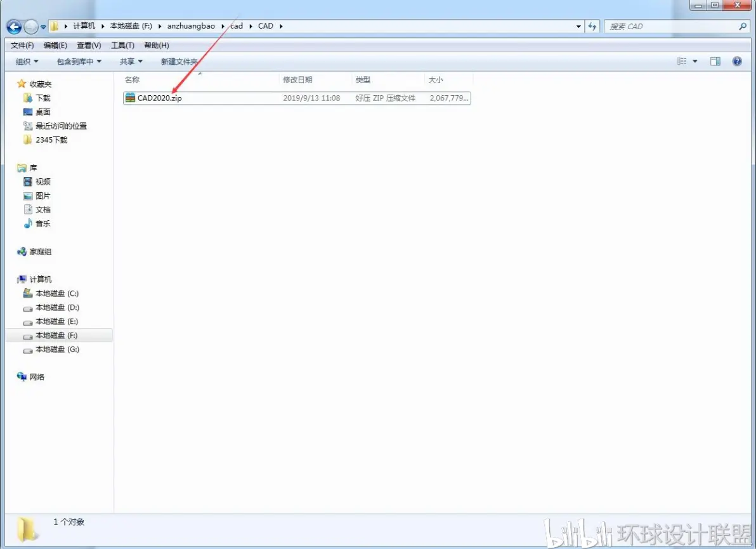
Task: Navigate to 计算机 in address breadcrumb
Action: coord(84,26)
